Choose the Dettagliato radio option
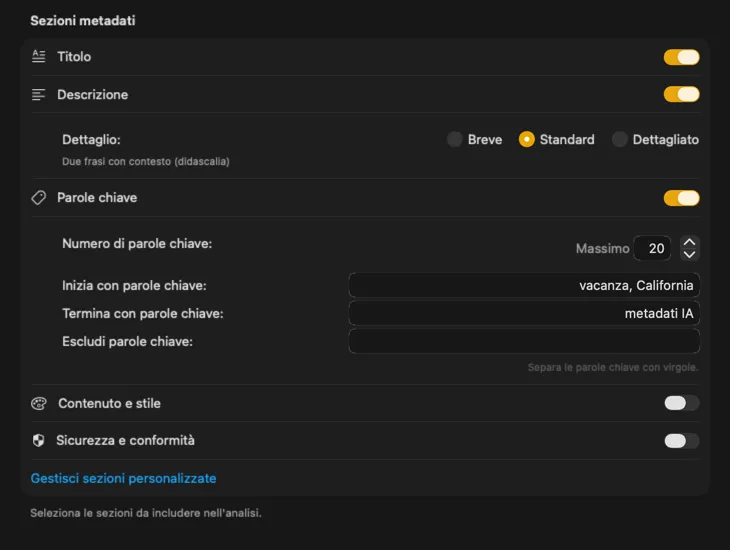 (x=619, y=139)
